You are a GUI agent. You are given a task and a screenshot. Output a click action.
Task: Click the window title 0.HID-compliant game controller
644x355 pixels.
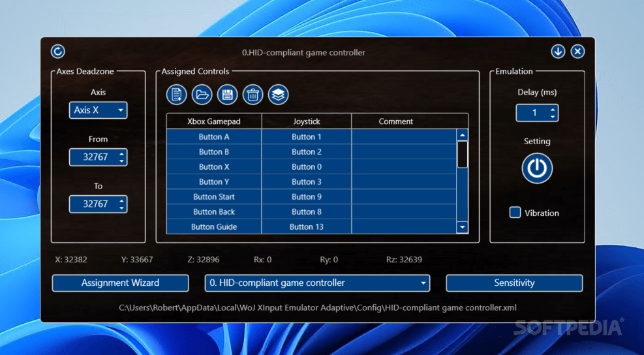pyautogui.click(x=303, y=53)
